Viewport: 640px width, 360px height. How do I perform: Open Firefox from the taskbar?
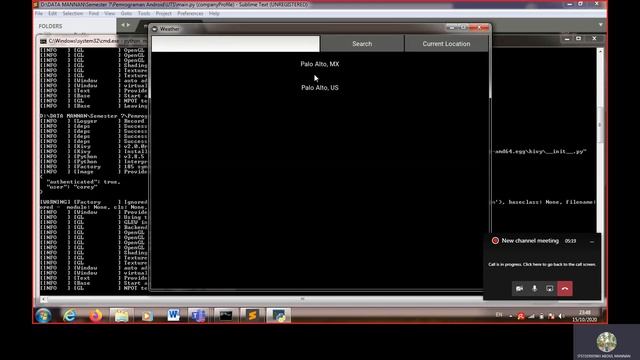[96, 316]
